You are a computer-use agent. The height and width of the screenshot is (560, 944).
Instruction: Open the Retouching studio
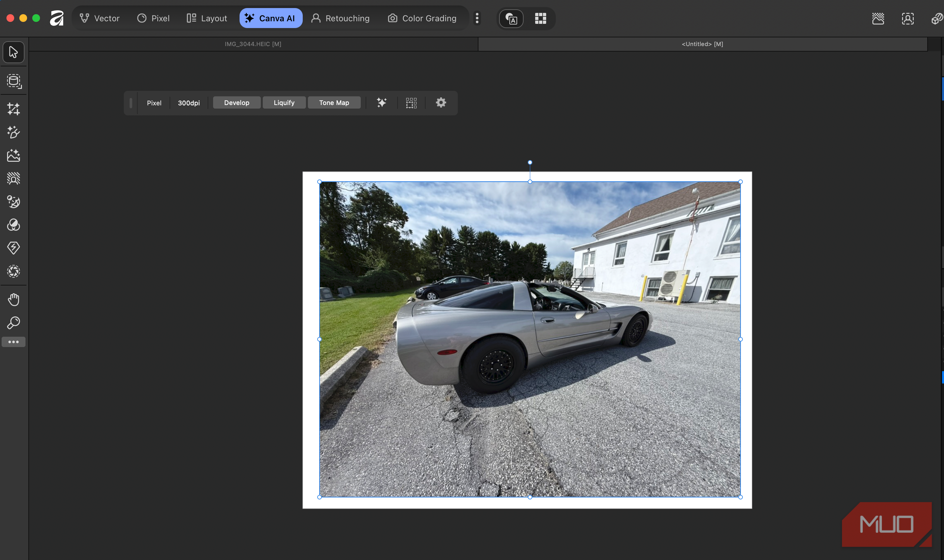[x=340, y=18]
